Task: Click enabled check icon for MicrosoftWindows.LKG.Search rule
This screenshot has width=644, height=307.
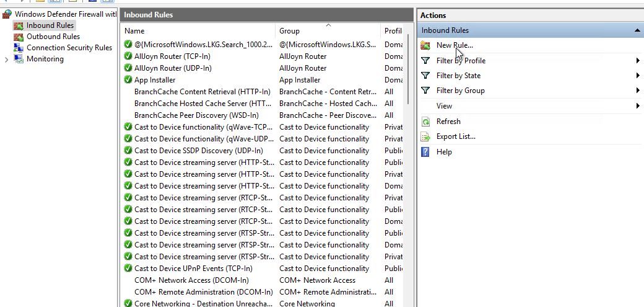Action: (x=128, y=45)
